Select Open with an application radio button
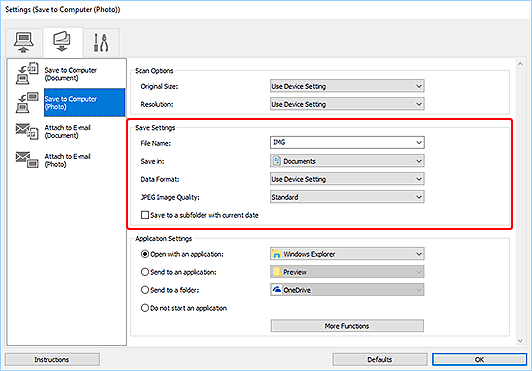The height and width of the screenshot is (371, 532). click(x=145, y=254)
